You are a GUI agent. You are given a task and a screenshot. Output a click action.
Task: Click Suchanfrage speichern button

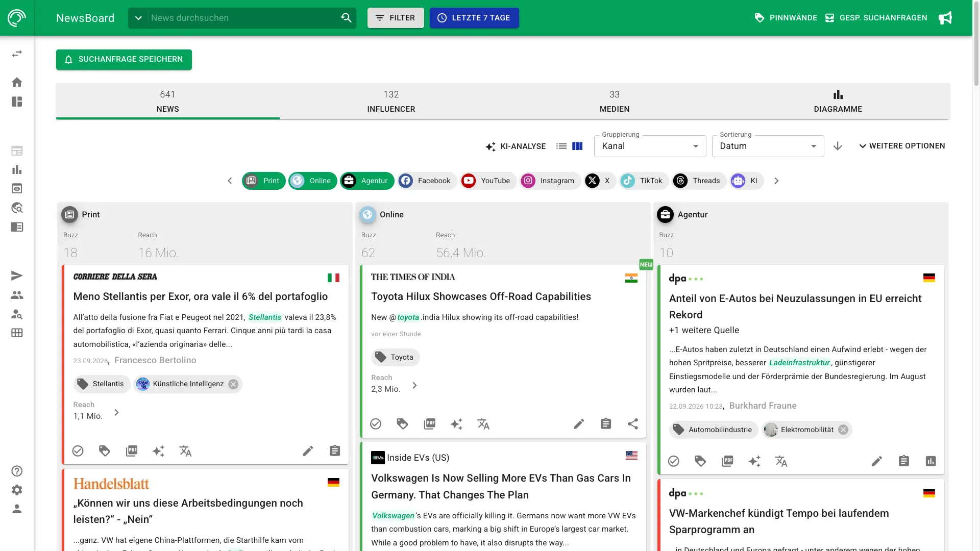point(124,59)
